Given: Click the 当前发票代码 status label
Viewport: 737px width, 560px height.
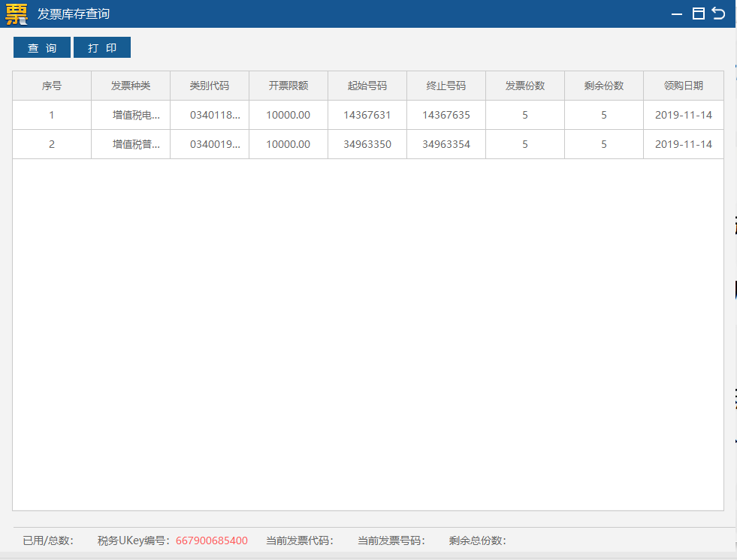Looking at the screenshot, I should 300,540.
